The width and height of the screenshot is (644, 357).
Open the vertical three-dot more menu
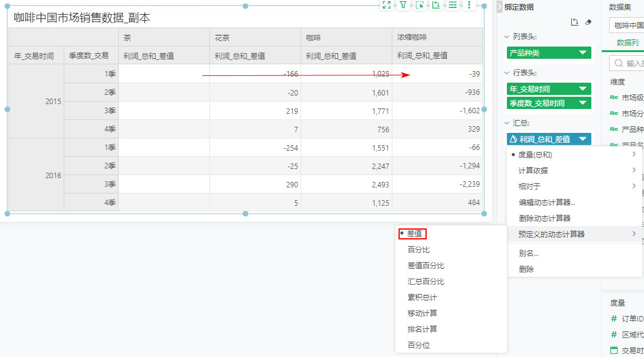click(469, 5)
